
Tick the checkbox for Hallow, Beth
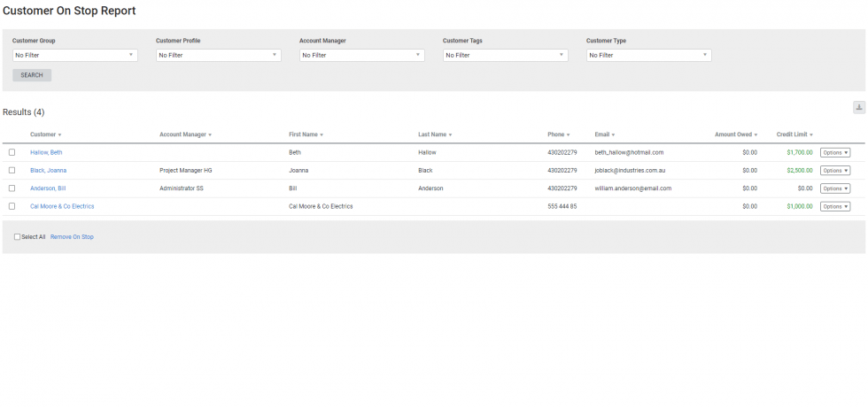[12, 152]
